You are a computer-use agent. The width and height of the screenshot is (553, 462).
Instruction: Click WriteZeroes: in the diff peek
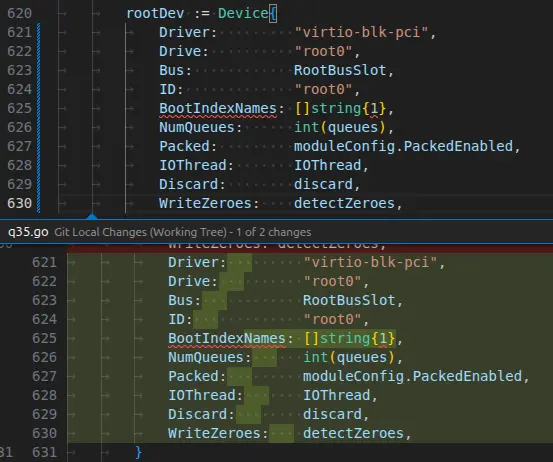tap(218, 434)
